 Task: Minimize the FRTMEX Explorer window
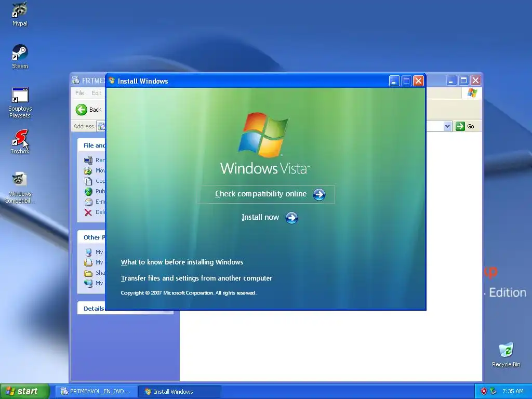tap(451, 81)
